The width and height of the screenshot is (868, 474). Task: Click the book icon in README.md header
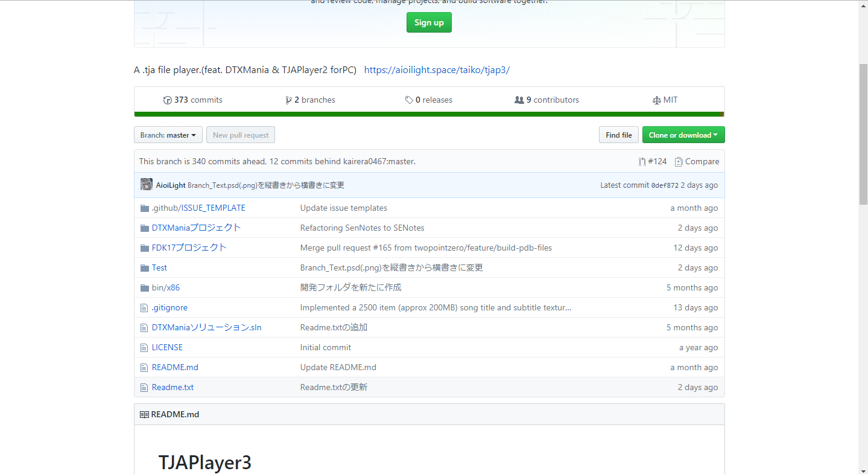point(144,415)
